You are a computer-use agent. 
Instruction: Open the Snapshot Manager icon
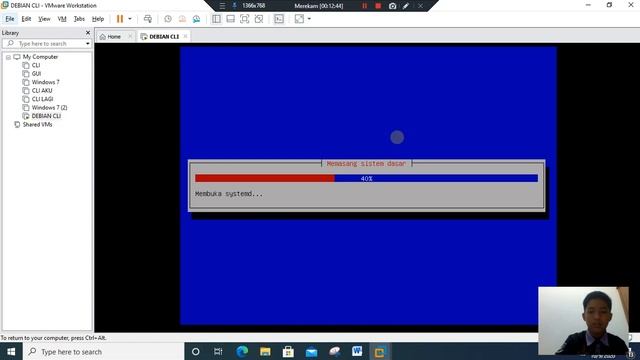(196, 19)
